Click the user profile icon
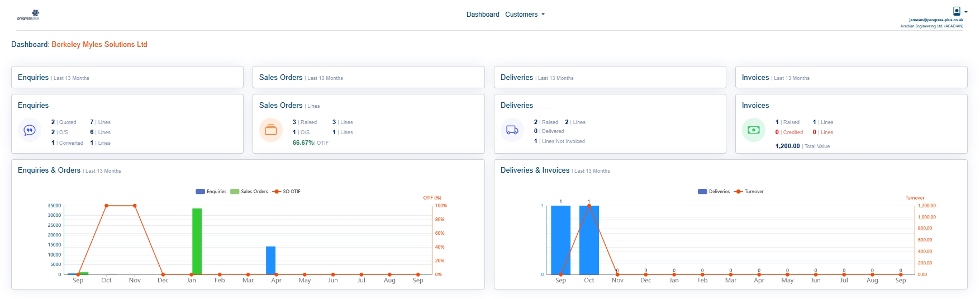This screenshot has width=980, height=299. tap(957, 11)
